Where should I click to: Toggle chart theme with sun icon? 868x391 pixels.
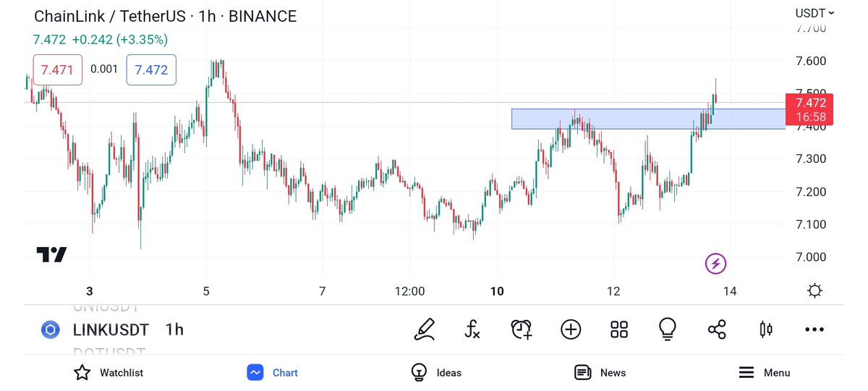pyautogui.click(x=814, y=291)
